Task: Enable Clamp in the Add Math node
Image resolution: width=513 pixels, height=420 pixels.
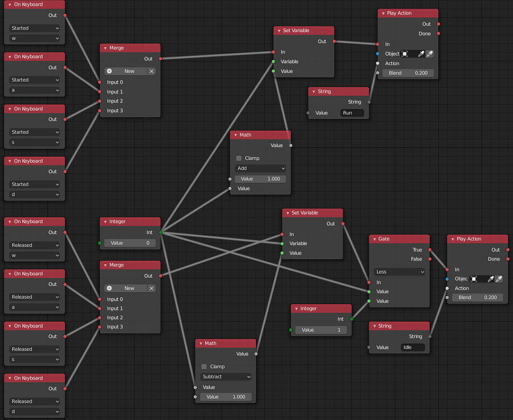Action: [237, 158]
